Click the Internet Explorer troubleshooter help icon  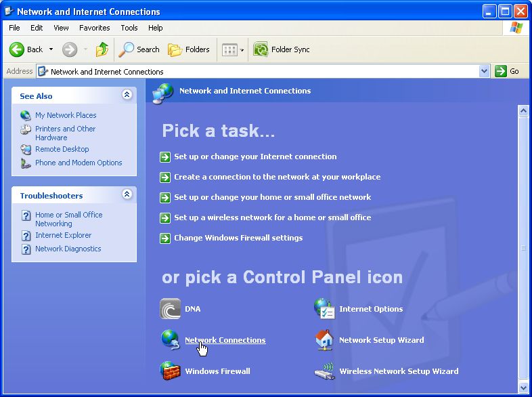[x=26, y=236]
